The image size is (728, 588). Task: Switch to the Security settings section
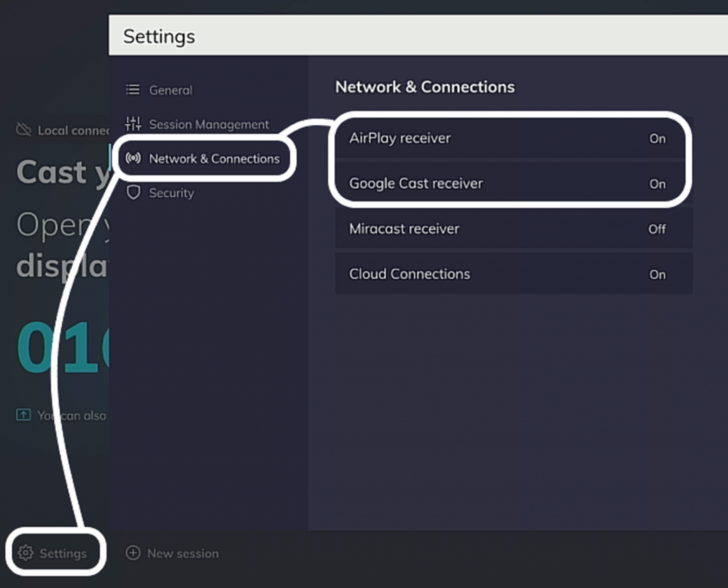172,193
